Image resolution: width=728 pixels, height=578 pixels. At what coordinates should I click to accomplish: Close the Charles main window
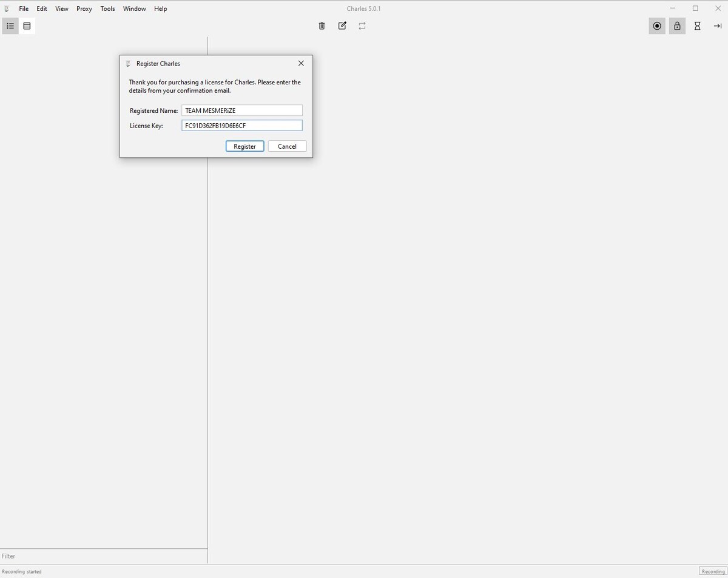point(718,8)
